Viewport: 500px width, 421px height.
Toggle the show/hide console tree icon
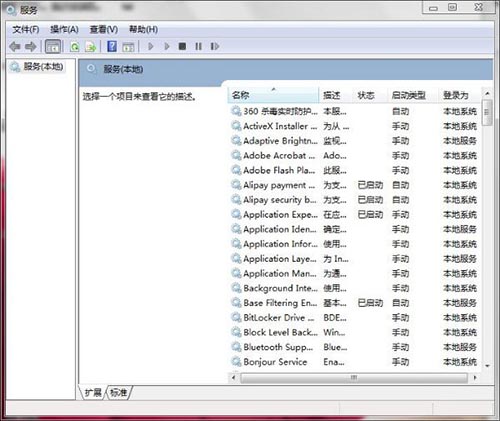pos(53,46)
